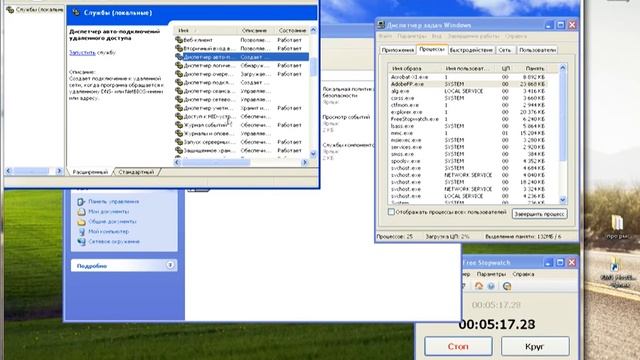Switch to the Быстродействие tab
Screen dimensions: 640x360
tap(471, 50)
